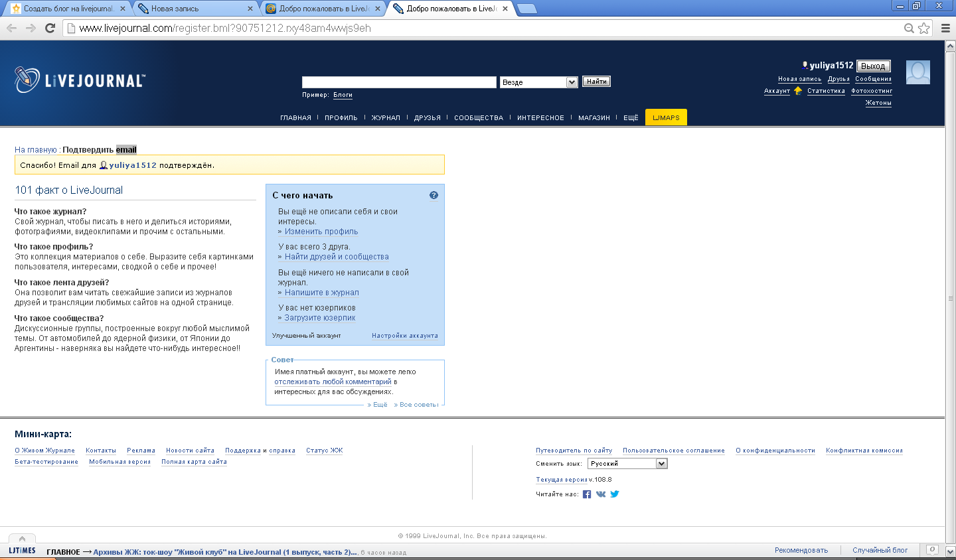Open LiveJournal's Twitter bird icon
956x560 pixels.
point(615,494)
